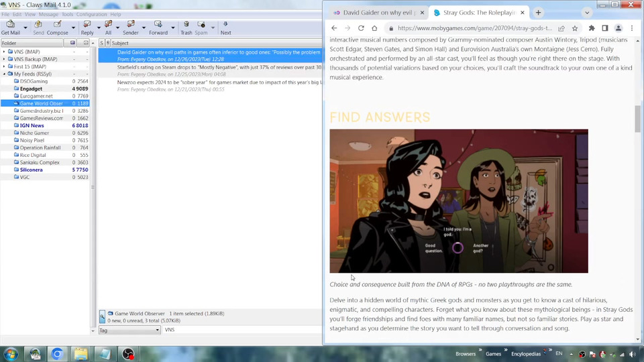
Task: Click the browser address bar URL
Action: click(475, 28)
